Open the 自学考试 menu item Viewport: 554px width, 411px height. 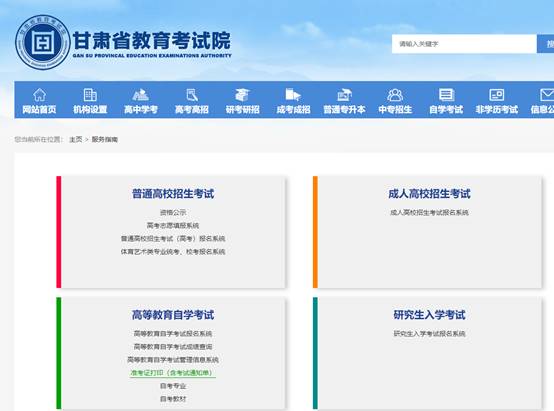[x=446, y=110]
